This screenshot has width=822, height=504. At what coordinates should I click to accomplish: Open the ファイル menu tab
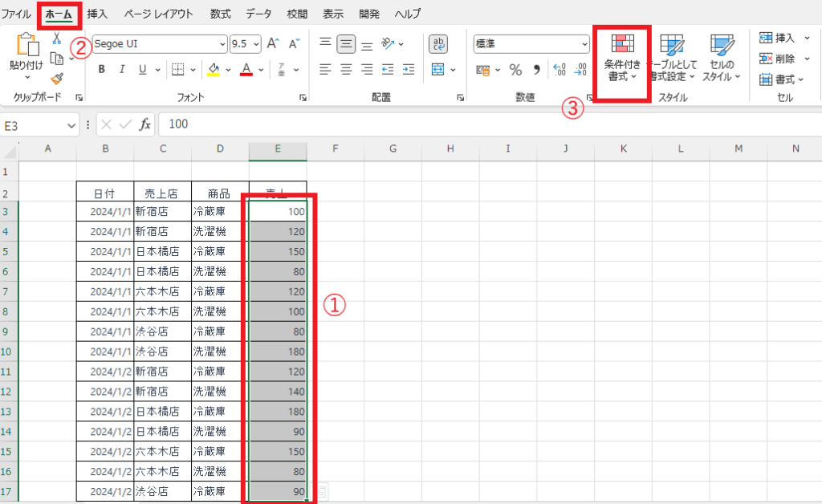pos(17,14)
